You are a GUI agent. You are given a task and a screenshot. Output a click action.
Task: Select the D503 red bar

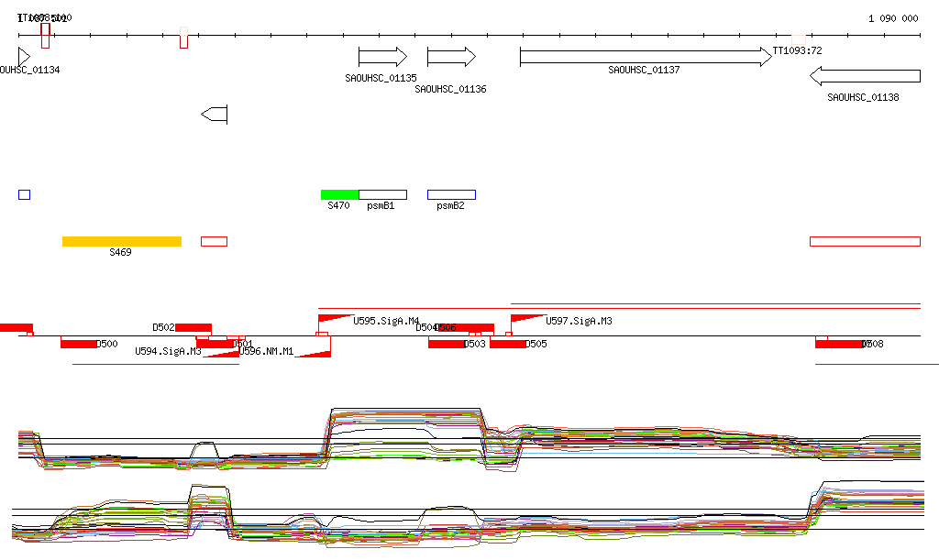tap(447, 344)
